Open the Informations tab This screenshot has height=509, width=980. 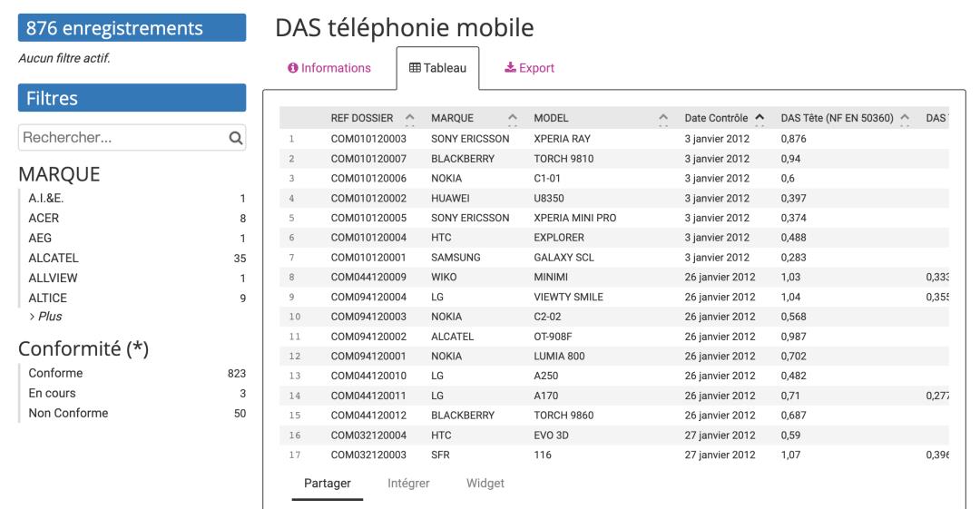tap(329, 68)
